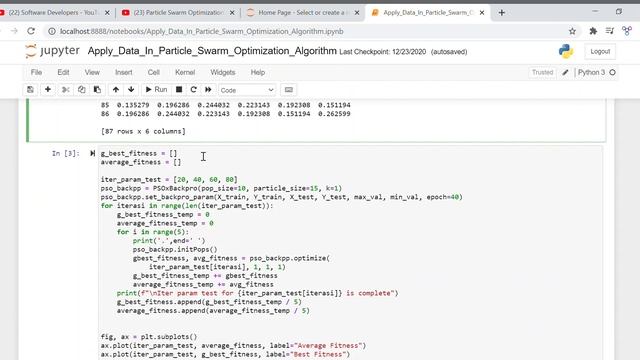Click the code line g_best_fitness = []
The width and height of the screenshot is (640, 360).
coord(139,153)
